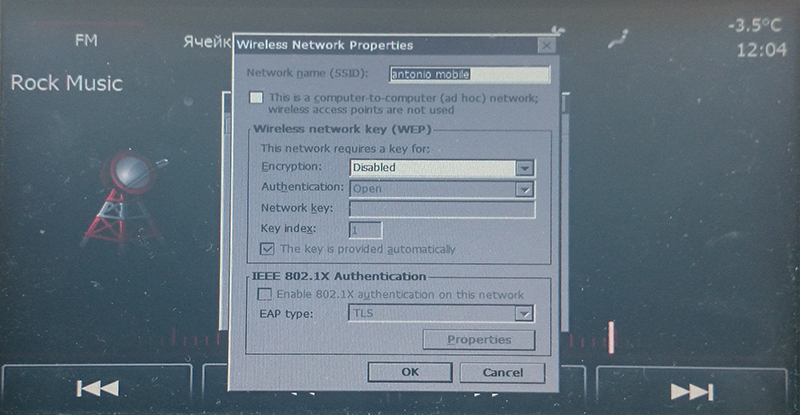Close the Wireless Network Properties dialog
This screenshot has height=415, width=800.
click(546, 45)
